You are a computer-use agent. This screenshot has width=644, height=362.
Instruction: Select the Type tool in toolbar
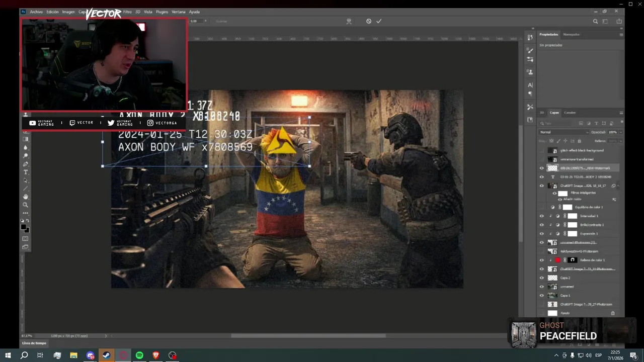click(x=26, y=172)
